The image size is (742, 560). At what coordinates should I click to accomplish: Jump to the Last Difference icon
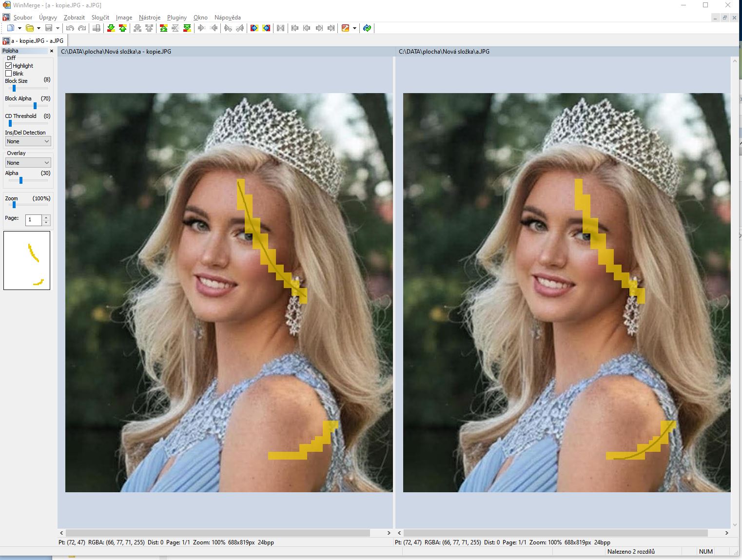[x=187, y=28]
